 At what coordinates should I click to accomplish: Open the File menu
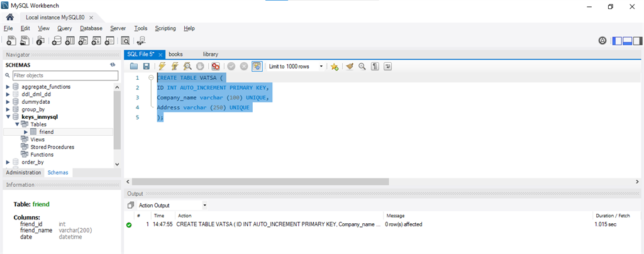point(8,28)
